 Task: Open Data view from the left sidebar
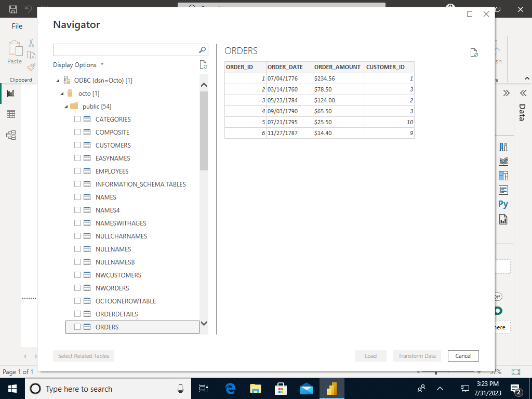pyautogui.click(x=11, y=114)
